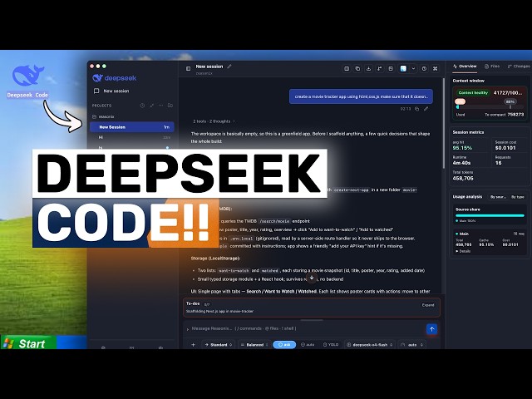Click the Windows Start button
The height and width of the screenshot is (399, 532).
point(28,343)
